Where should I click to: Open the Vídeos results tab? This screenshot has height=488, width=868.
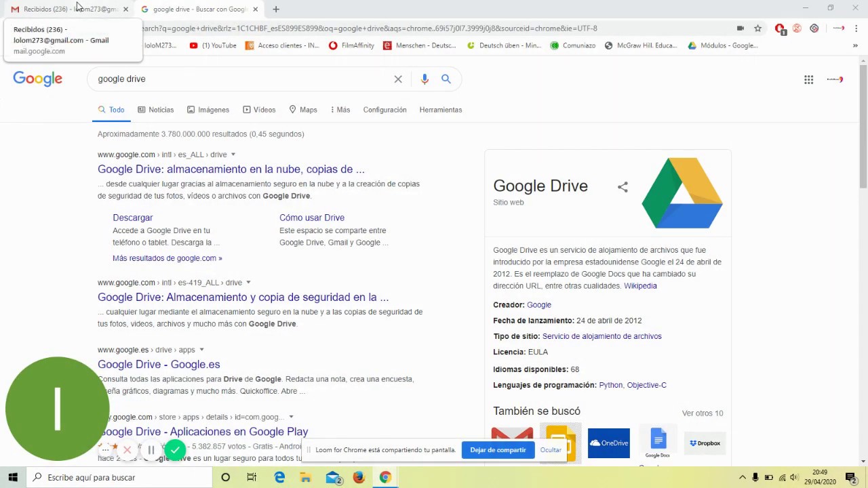(x=259, y=110)
